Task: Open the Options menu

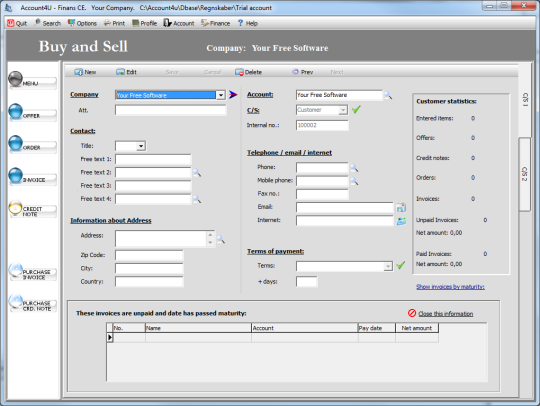Action: pyautogui.click(x=82, y=23)
